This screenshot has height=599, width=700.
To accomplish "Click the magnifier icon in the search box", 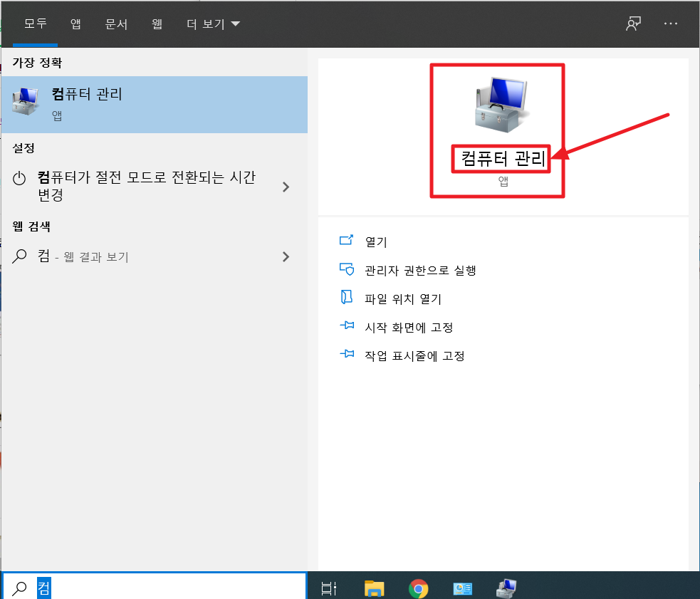I will [19, 589].
